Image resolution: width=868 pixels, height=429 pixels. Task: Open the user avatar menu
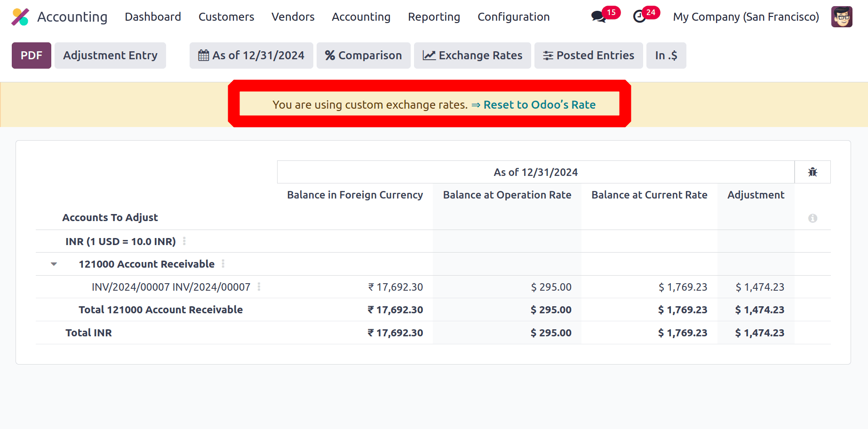click(842, 17)
